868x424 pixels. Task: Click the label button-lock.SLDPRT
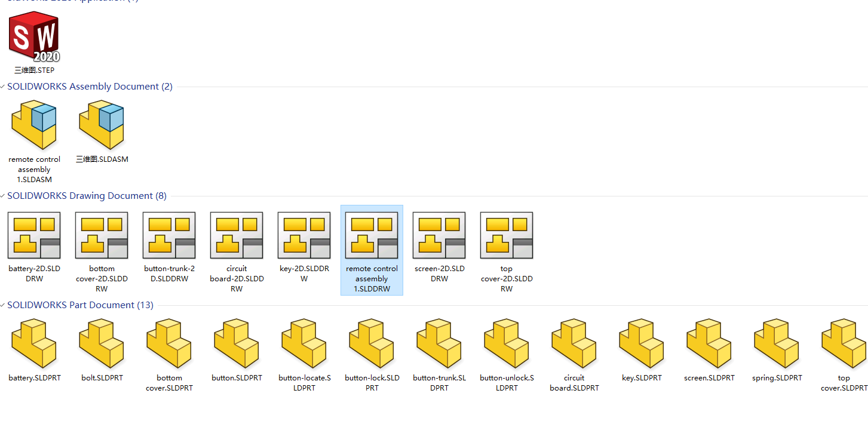(x=372, y=383)
